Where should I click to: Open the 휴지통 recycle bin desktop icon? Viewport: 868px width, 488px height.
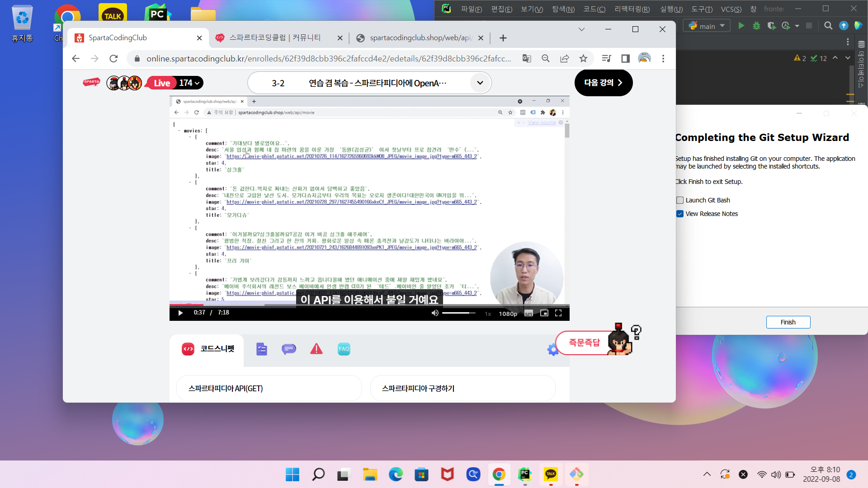coord(22,24)
